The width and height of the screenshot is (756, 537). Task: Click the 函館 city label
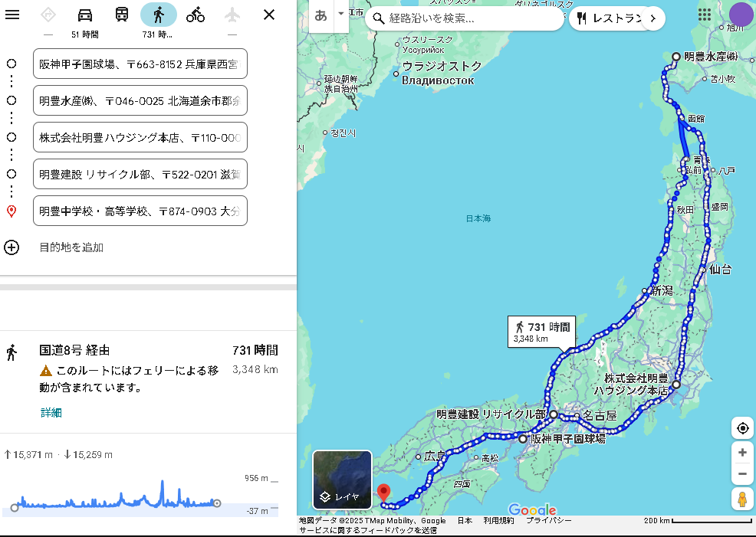[695, 119]
